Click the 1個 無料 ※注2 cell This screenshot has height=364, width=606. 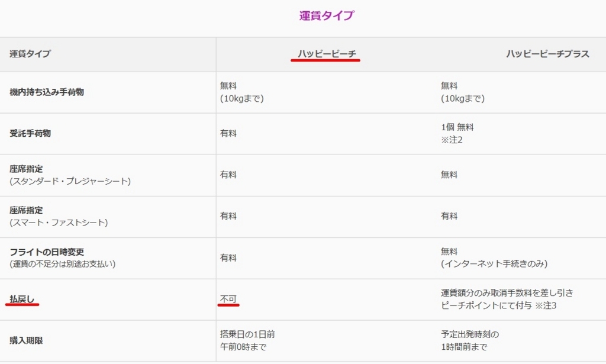(457, 133)
